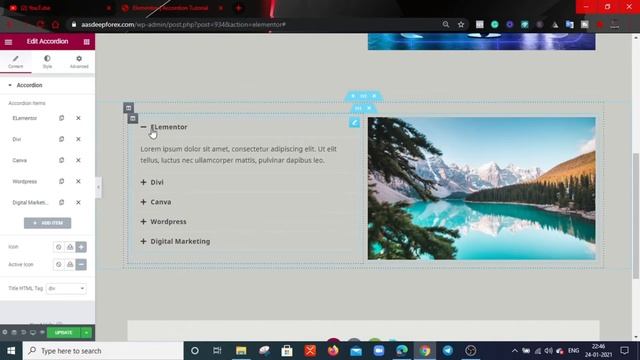Add section using the section handle plus
640x360 pixels.
pos(353,96)
